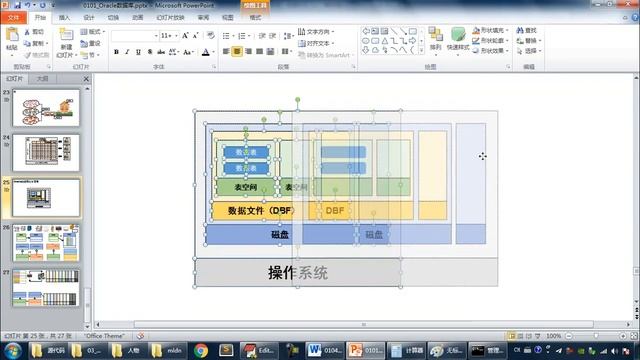Switch to the Animations ribbon tab

pos(138,18)
